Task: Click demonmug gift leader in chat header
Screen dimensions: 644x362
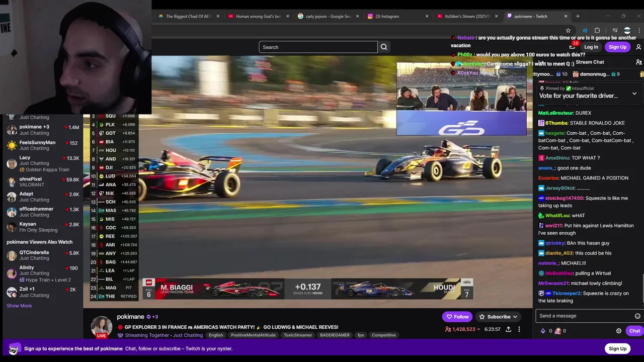Action: [596, 74]
